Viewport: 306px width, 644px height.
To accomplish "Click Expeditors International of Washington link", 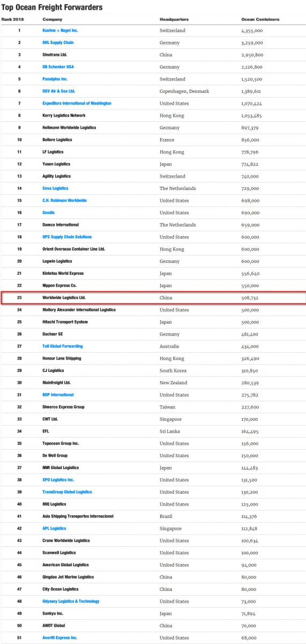I will (77, 103).
